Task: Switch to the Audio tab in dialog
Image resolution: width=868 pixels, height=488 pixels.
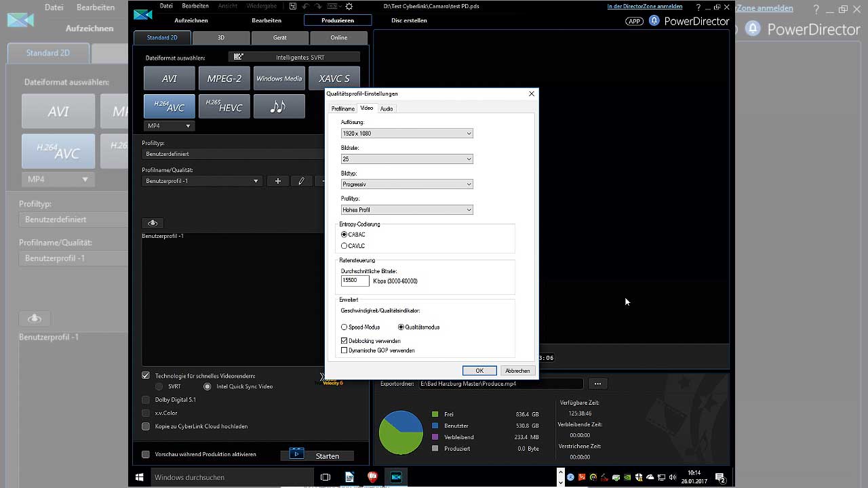Action: tap(387, 108)
